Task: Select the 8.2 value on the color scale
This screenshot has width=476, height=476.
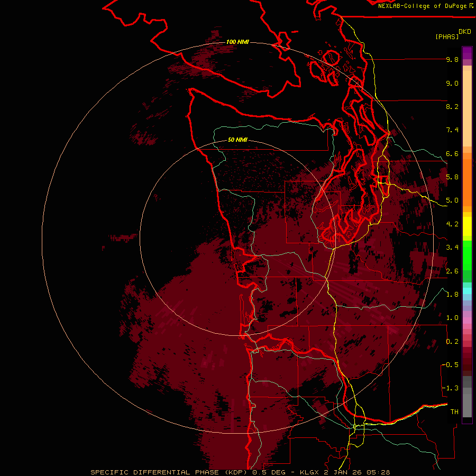Action: (x=452, y=107)
